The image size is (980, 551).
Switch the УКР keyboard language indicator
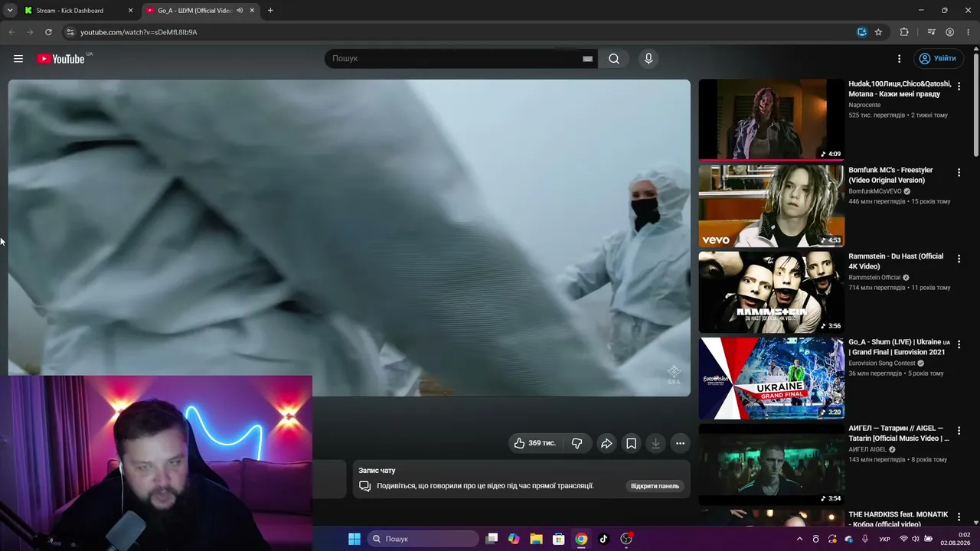tap(885, 540)
